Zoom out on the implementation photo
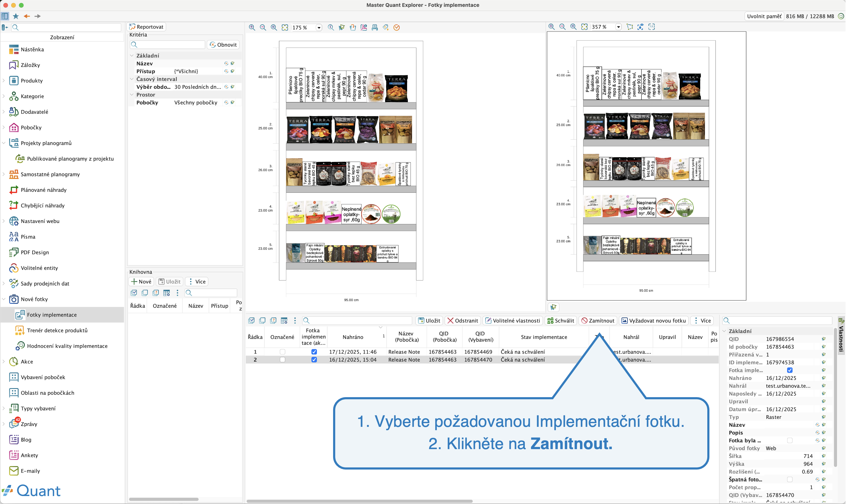The height and width of the screenshot is (504, 846). [x=562, y=27]
